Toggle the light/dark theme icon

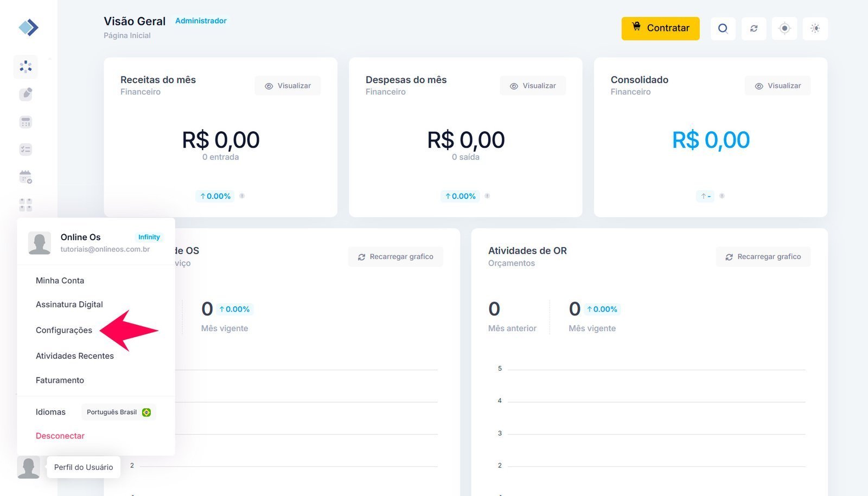click(815, 29)
